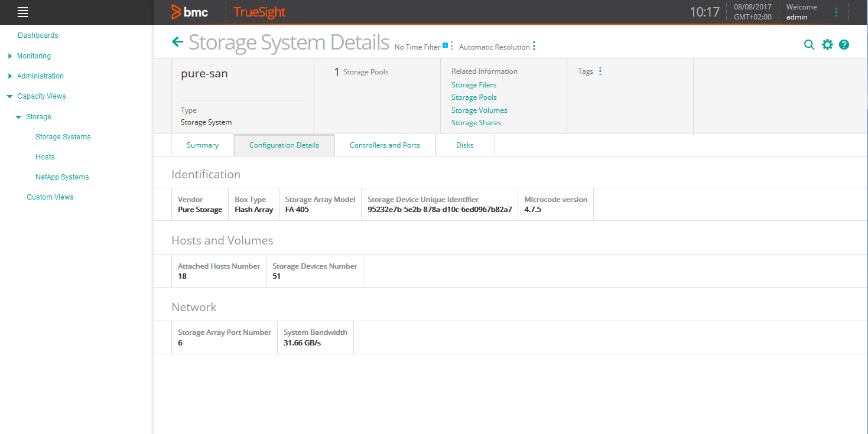The width and height of the screenshot is (868, 434).
Task: Open the Automatic Resolution options dots
Action: pos(534,46)
